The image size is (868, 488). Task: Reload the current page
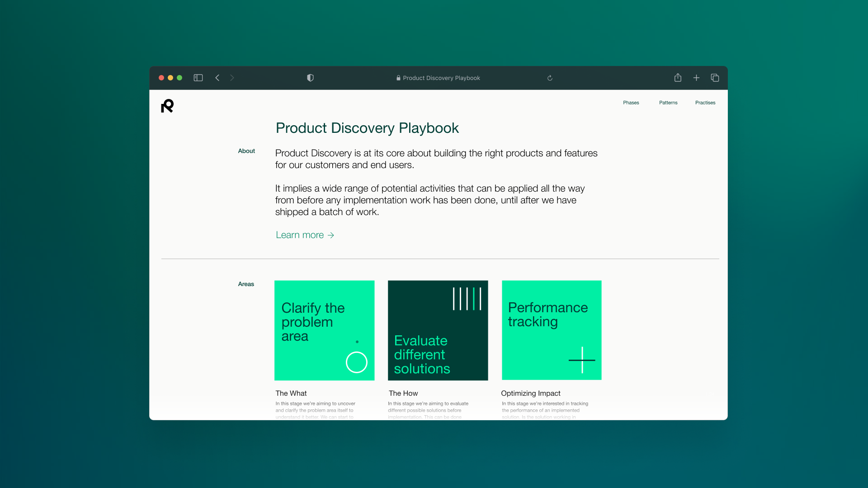click(550, 78)
